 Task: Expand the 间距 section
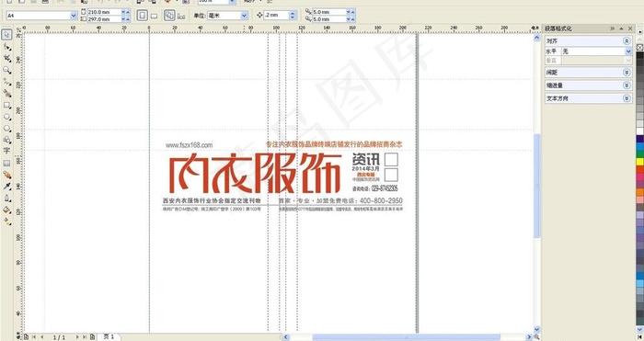pyautogui.click(x=627, y=73)
